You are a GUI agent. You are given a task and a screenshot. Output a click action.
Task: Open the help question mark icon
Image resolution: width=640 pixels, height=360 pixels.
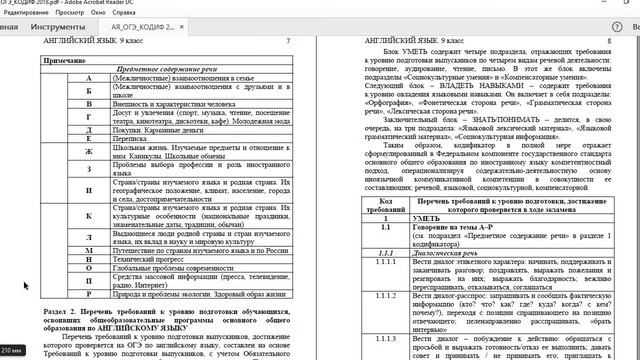pyautogui.click(x=617, y=27)
